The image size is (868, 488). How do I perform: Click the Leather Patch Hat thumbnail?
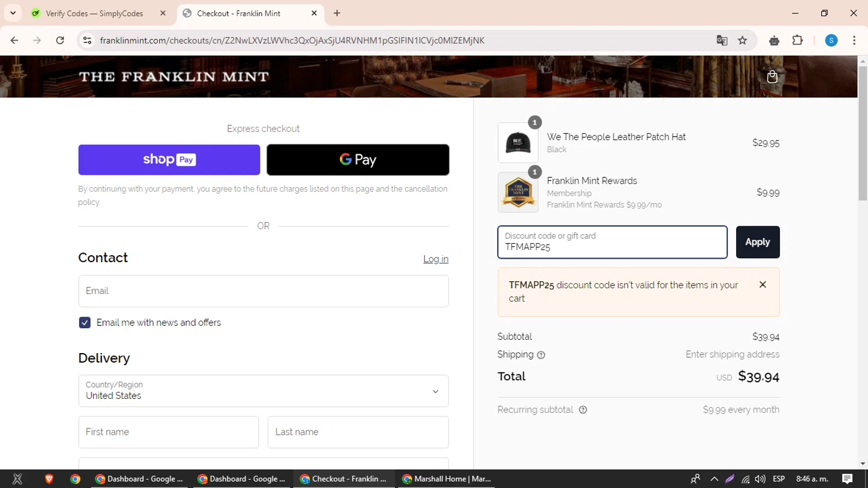point(518,142)
